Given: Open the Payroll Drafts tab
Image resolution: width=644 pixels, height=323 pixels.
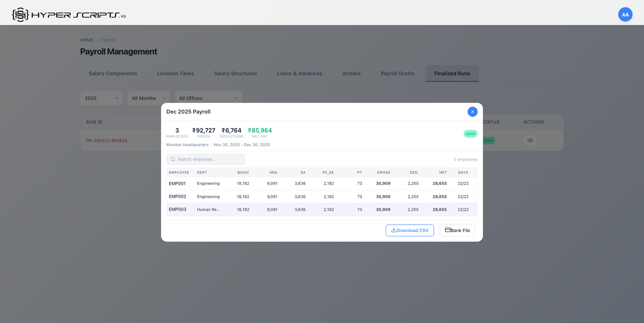Looking at the screenshot, I should point(397,74).
